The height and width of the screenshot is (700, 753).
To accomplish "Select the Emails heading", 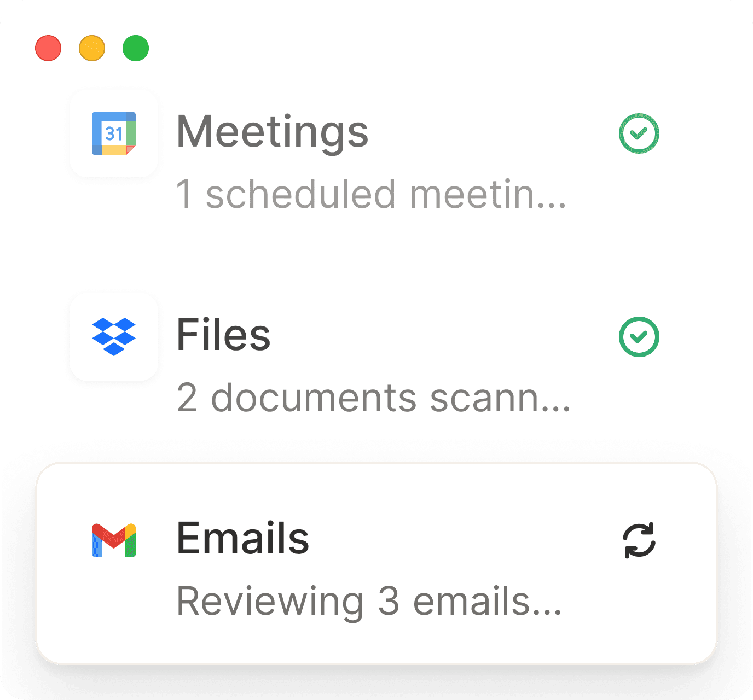I will tap(243, 538).
